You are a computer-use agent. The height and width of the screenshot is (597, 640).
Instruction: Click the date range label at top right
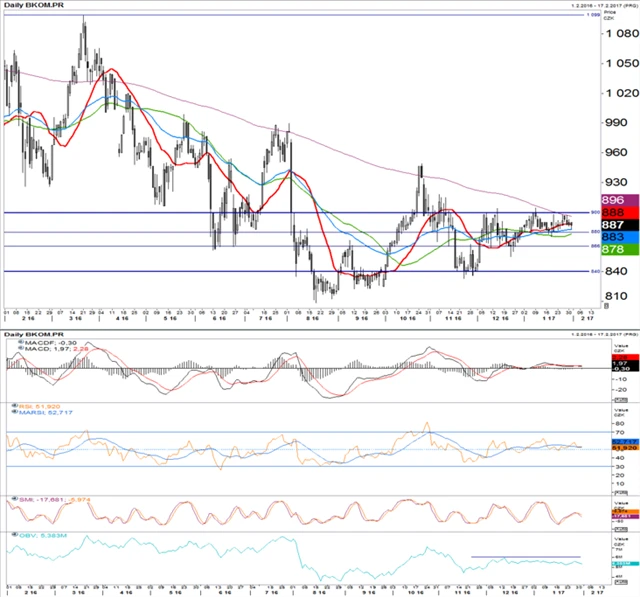(x=596, y=7)
